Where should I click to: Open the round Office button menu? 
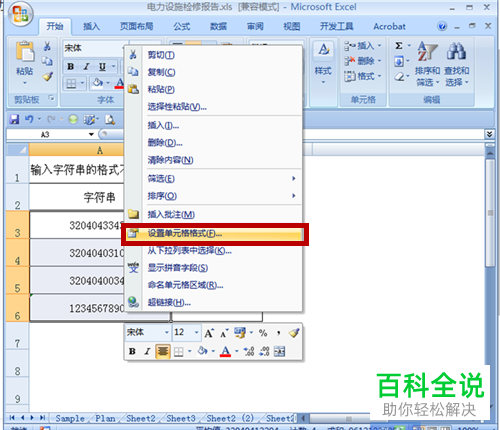(x=21, y=14)
